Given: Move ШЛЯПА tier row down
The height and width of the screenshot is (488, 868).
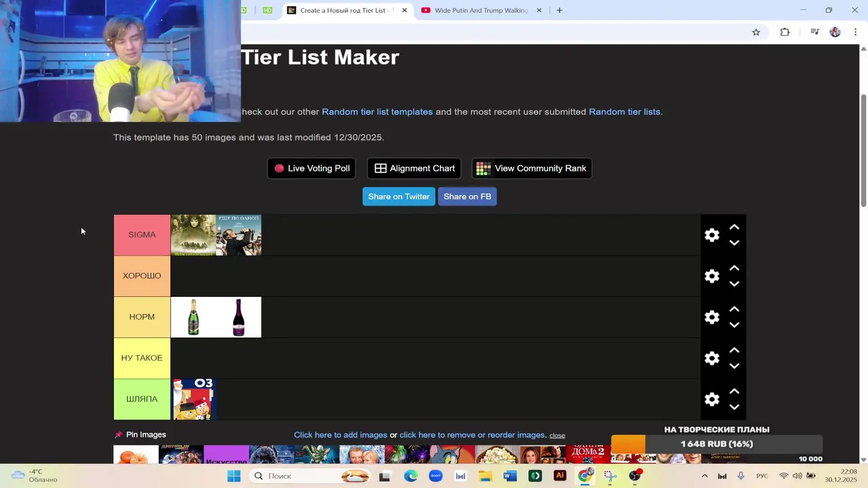Looking at the screenshot, I should 734,407.
